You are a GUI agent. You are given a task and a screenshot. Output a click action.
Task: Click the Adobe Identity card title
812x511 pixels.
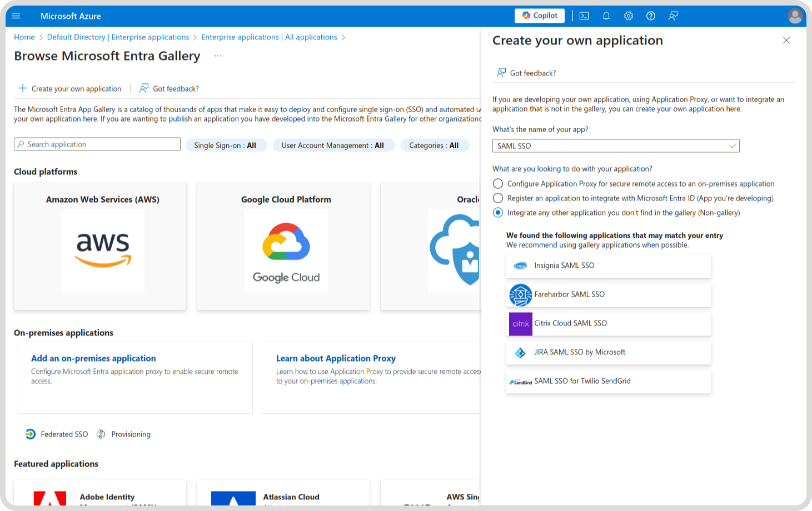pos(107,497)
